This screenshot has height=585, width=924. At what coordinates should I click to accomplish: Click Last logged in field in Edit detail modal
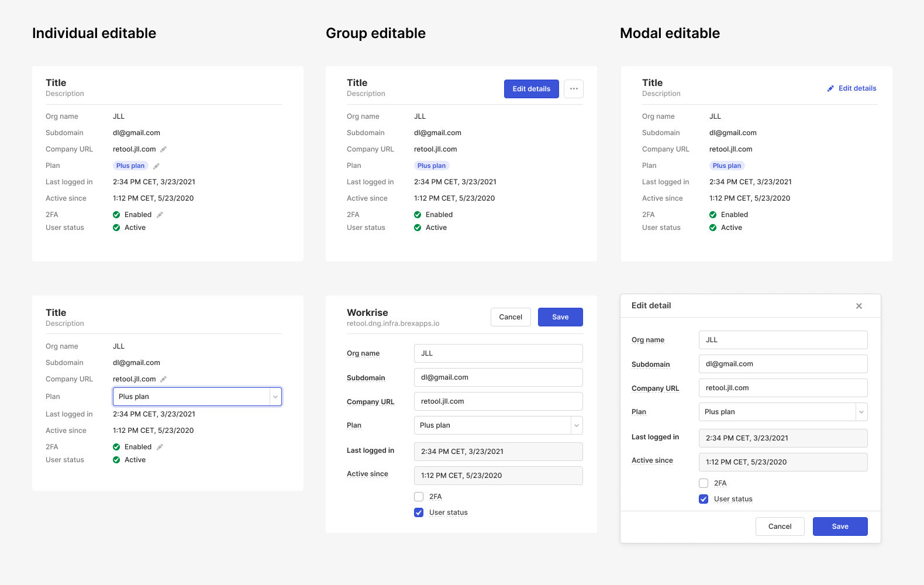click(x=783, y=438)
